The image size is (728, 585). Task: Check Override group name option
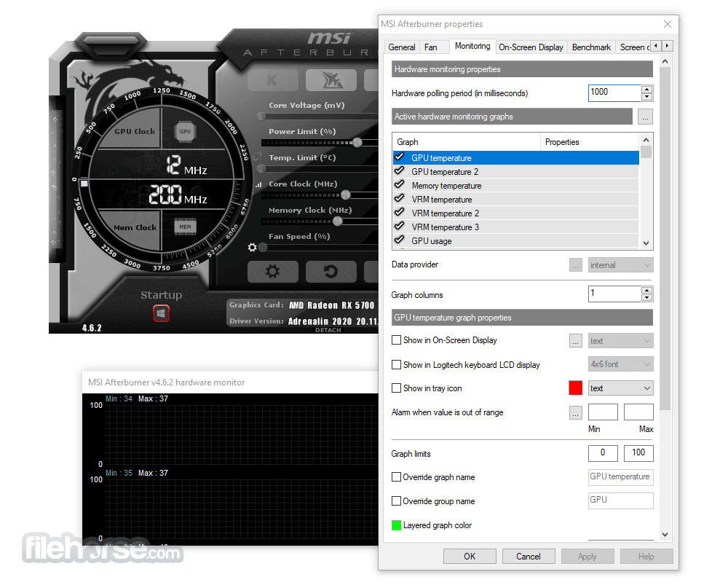click(x=396, y=501)
